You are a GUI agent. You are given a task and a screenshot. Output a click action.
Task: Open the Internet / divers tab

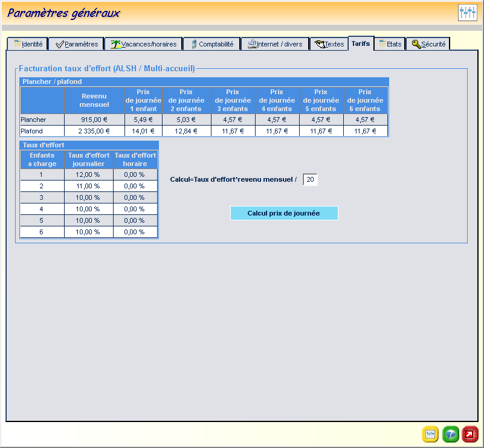coord(274,44)
